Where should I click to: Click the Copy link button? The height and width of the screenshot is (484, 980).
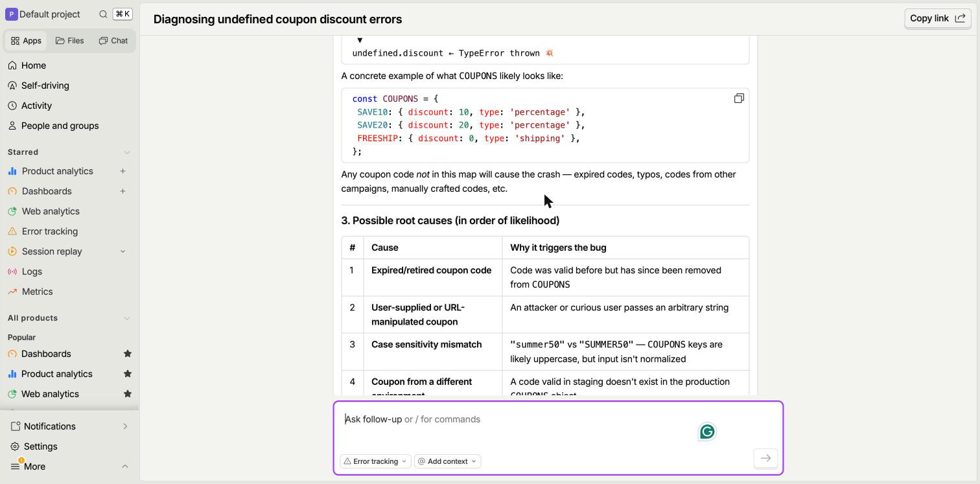tap(938, 18)
